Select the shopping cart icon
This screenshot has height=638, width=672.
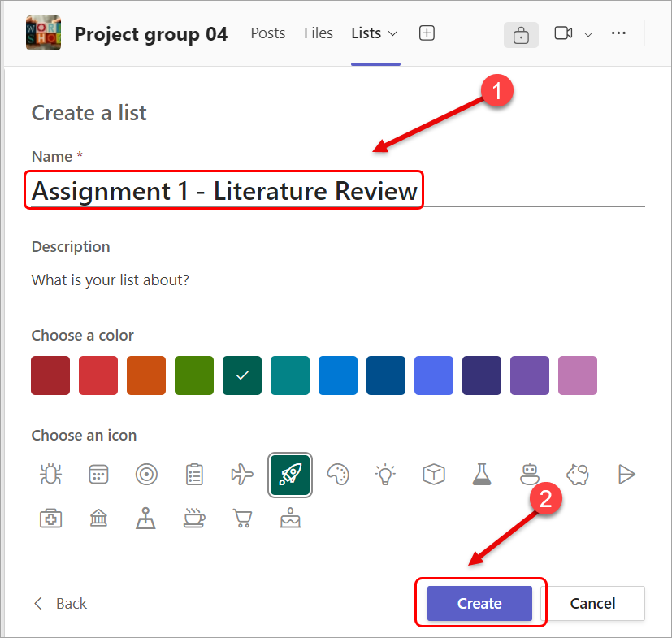[x=241, y=518]
